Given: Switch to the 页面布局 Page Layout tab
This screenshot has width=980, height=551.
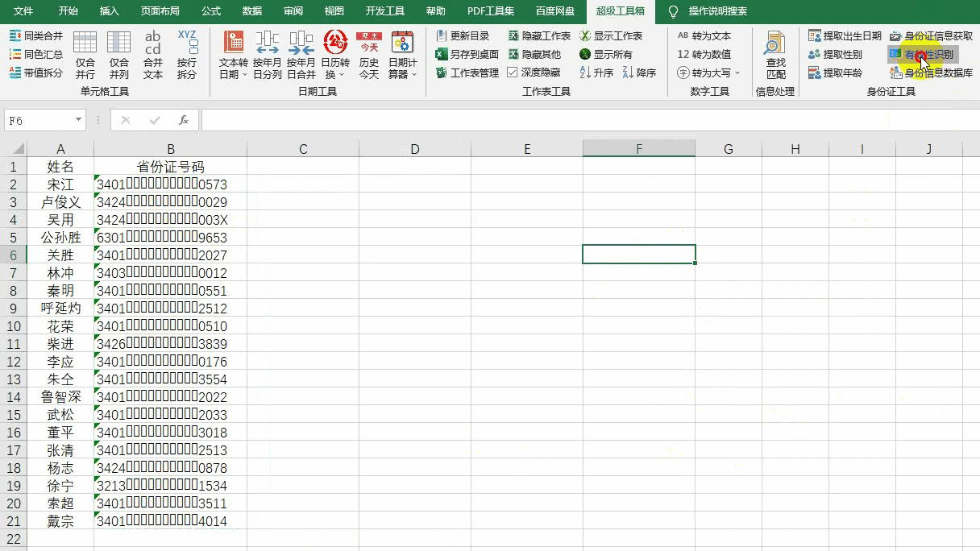Looking at the screenshot, I should pos(160,11).
